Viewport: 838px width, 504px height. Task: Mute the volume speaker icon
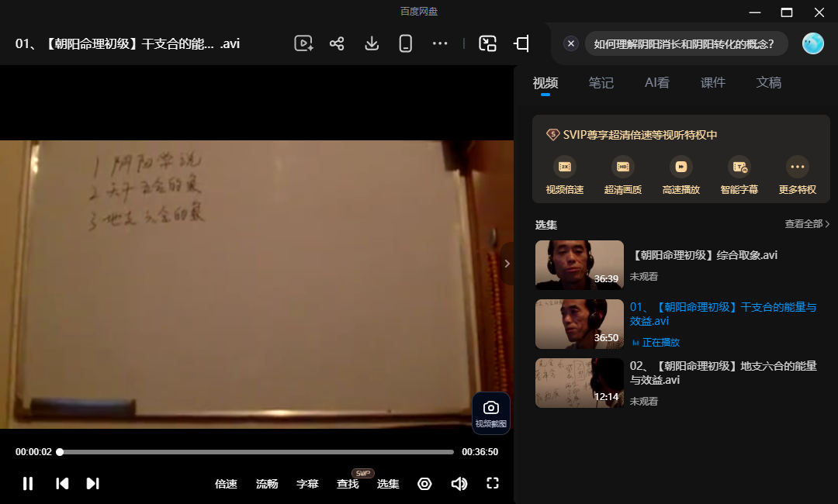pos(459,484)
